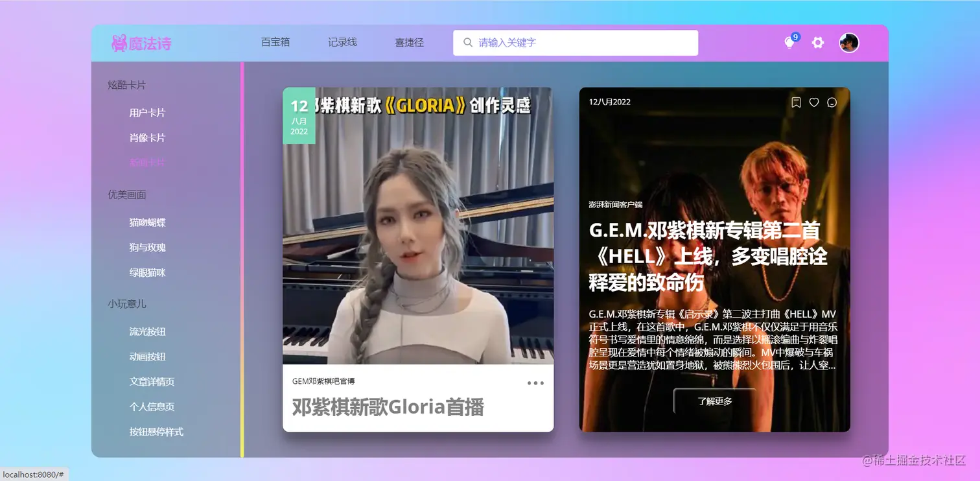The height and width of the screenshot is (481, 980).
Task: Open the 百宝箱 menu
Action: coord(275,42)
